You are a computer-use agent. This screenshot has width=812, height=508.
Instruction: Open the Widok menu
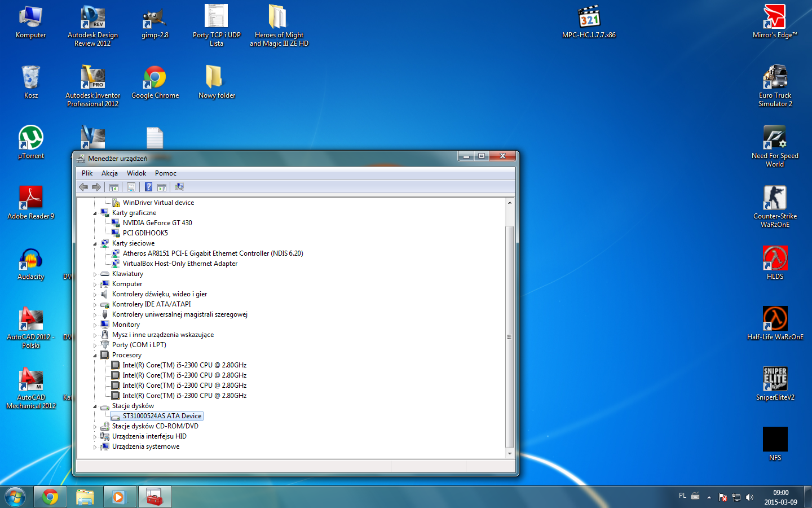(136, 173)
